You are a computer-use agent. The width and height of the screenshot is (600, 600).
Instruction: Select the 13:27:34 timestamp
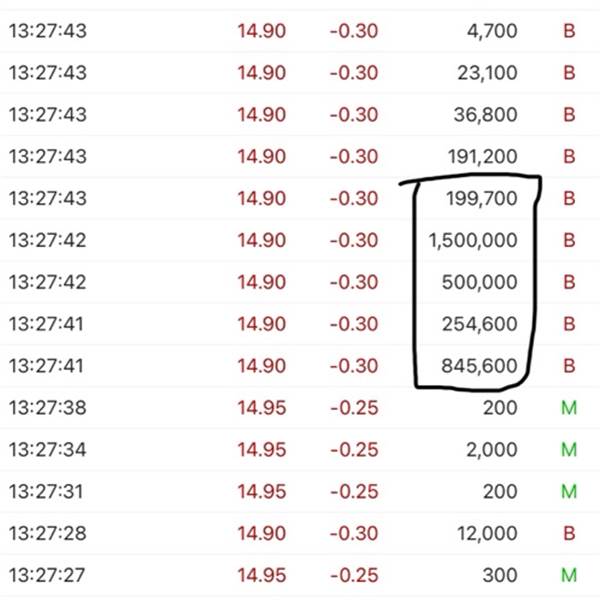tap(47, 450)
